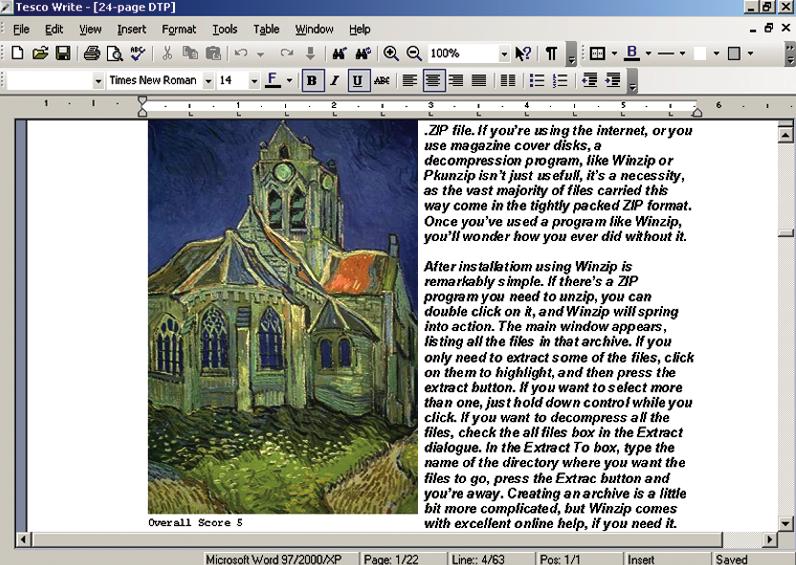Screen dimensions: 796x565
Task: Start a bulleted list
Action: click(537, 80)
